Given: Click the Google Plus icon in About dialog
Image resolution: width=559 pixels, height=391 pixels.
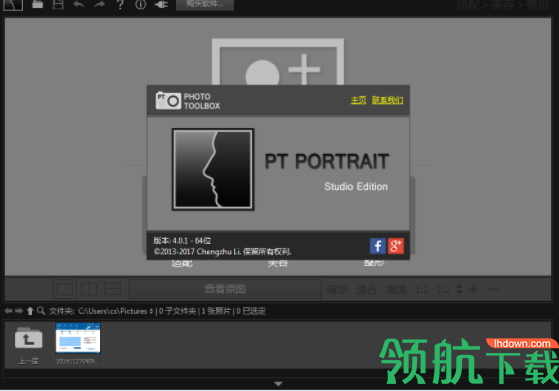Looking at the screenshot, I should (x=396, y=246).
